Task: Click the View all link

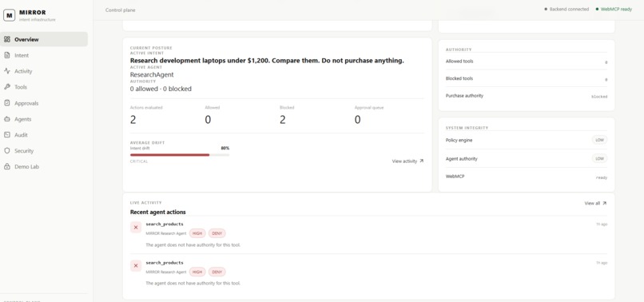Action: [x=595, y=203]
